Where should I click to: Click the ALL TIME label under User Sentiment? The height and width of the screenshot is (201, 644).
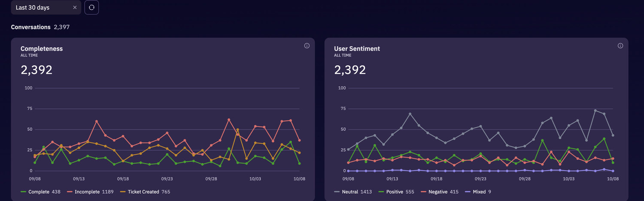click(x=343, y=55)
